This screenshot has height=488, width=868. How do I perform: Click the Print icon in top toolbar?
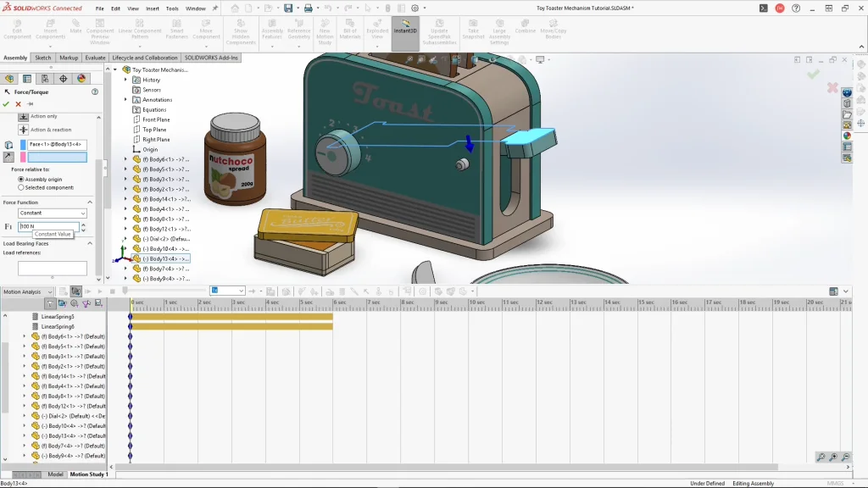308,8
